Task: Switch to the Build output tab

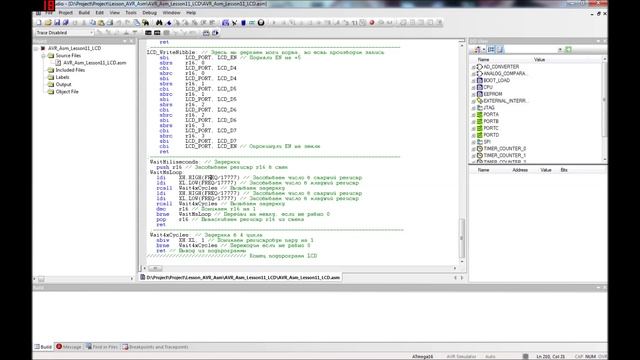Action: [x=43, y=347]
